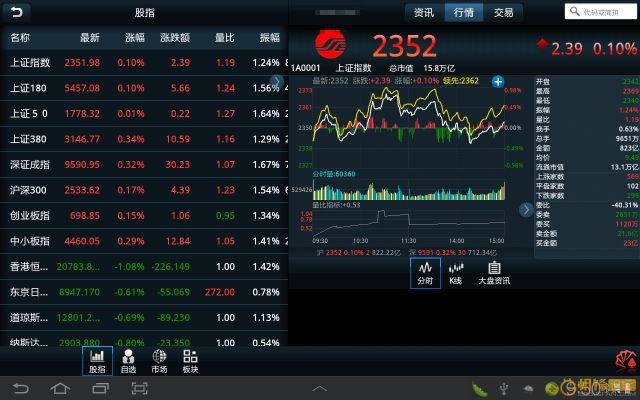
Task: Expand list columns with arrow beside 上证180
Action: [x=277, y=82]
